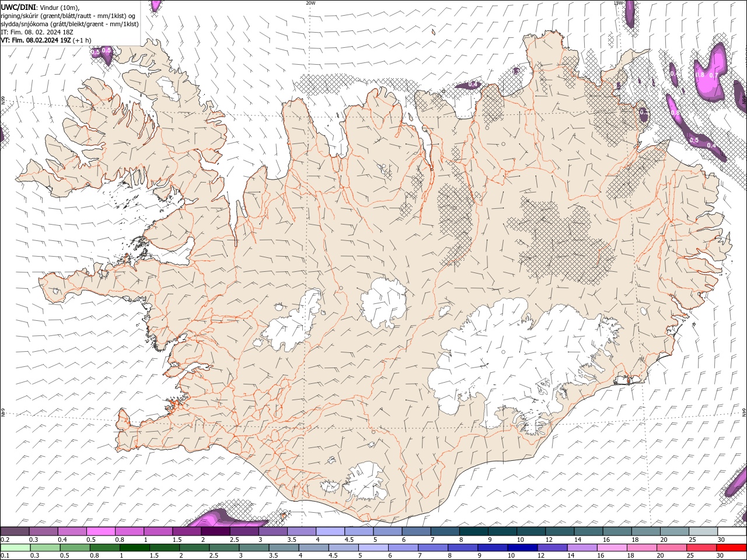Select the light pink swatch labelled 16, lower row
This screenshot has width=747, height=560.
pyautogui.click(x=612, y=548)
